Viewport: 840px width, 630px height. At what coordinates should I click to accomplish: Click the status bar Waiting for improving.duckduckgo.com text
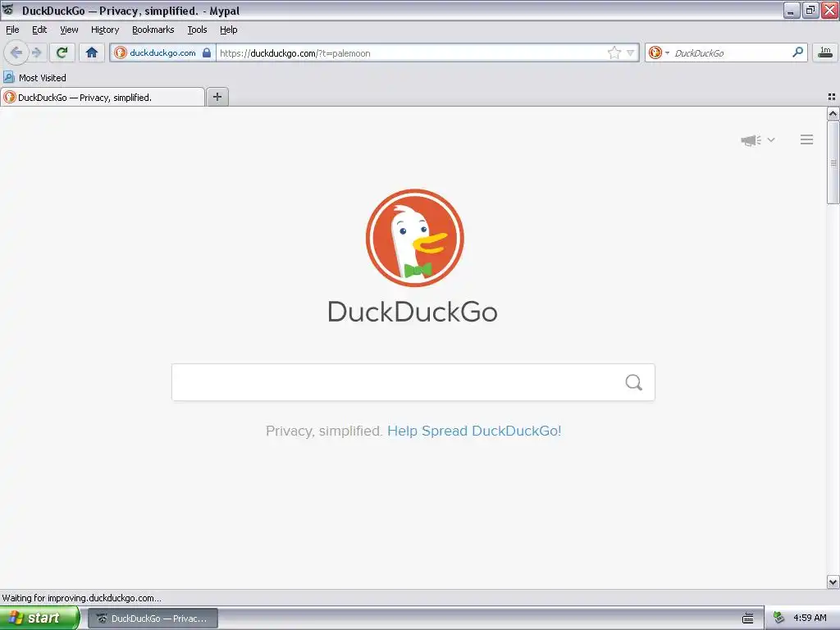81,598
